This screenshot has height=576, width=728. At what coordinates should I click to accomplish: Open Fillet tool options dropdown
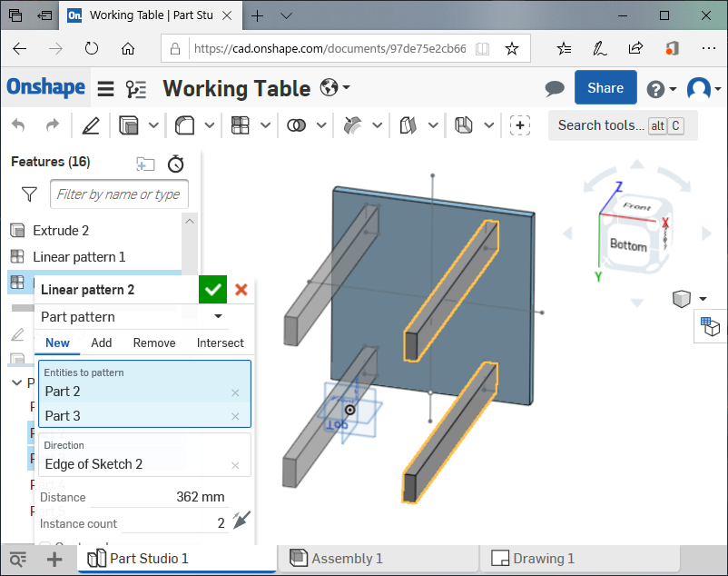(x=210, y=125)
